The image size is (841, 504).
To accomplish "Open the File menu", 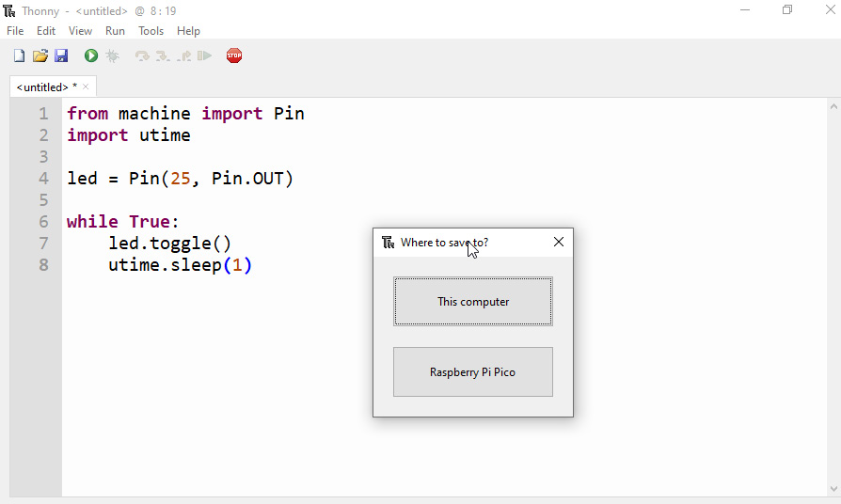I will pos(15,31).
